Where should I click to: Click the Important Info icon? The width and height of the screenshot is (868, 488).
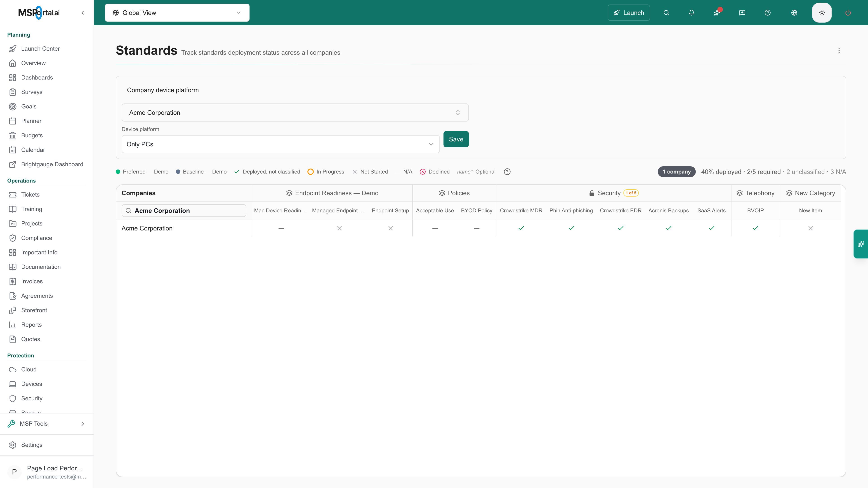click(x=12, y=253)
